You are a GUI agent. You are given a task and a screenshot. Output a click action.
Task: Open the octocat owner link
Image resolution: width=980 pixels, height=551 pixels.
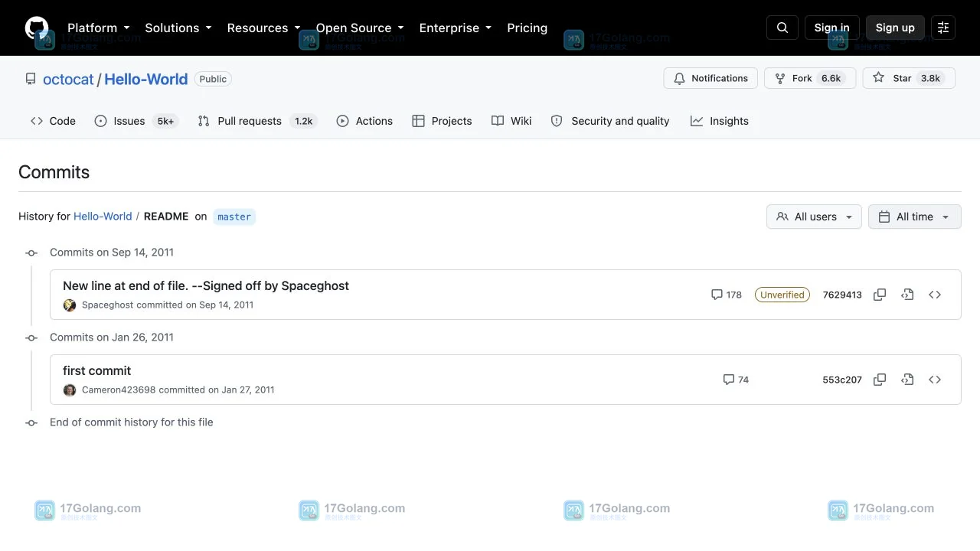coord(68,79)
